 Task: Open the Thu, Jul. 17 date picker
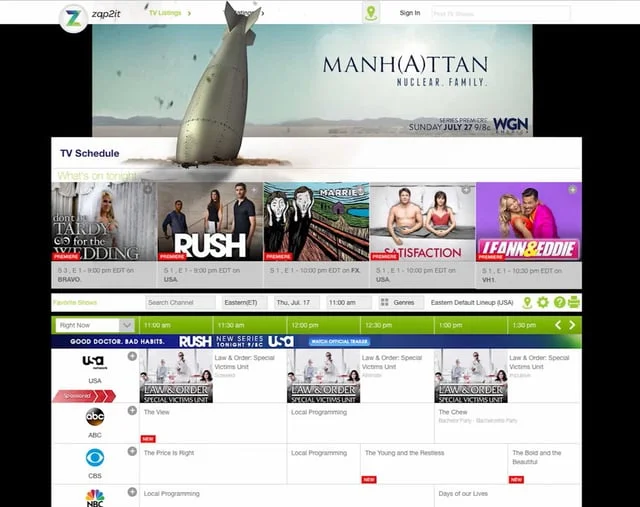[x=297, y=302]
